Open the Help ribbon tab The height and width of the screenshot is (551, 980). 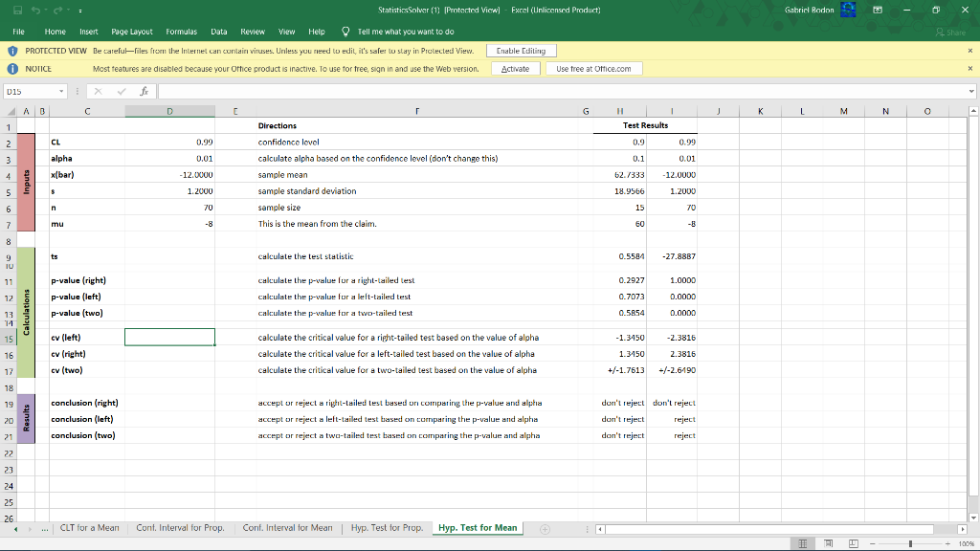[317, 32]
